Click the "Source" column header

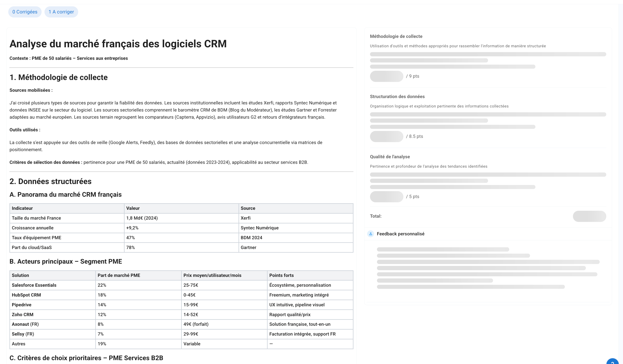pyautogui.click(x=296, y=208)
